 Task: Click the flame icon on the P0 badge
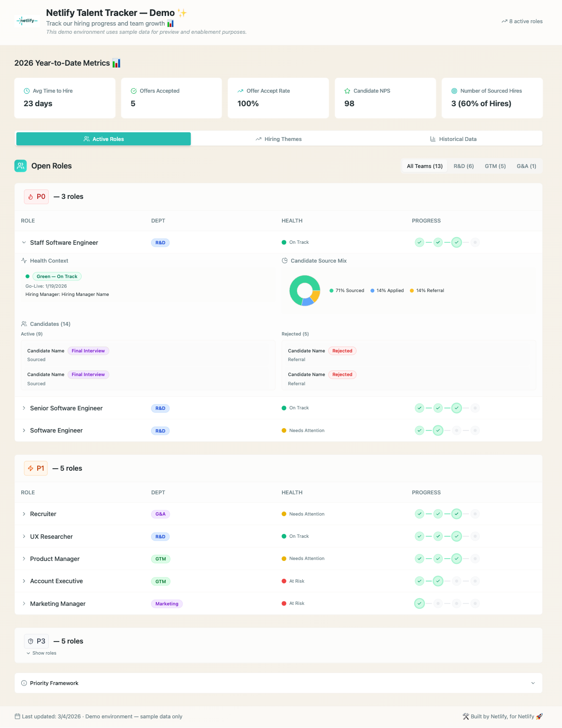click(x=30, y=196)
